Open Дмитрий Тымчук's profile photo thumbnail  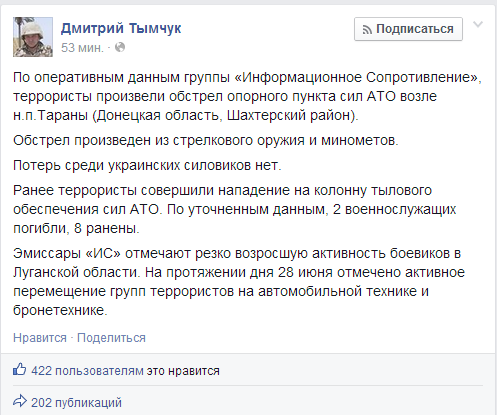click(33, 37)
